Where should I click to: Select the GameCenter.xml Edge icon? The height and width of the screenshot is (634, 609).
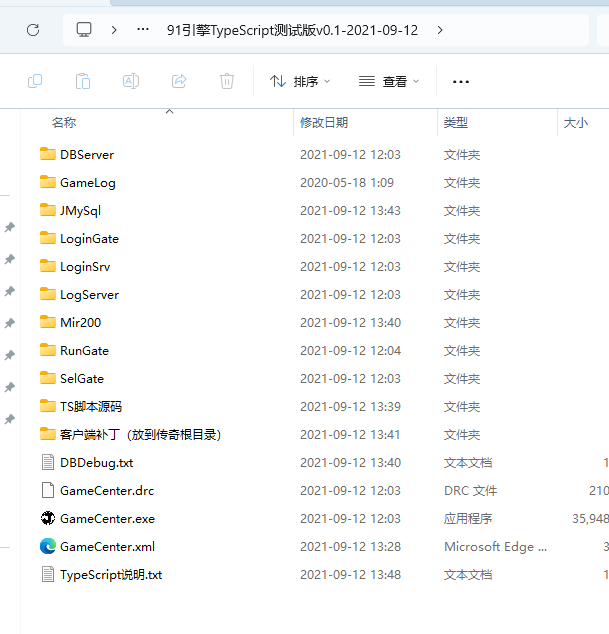[x=48, y=546]
